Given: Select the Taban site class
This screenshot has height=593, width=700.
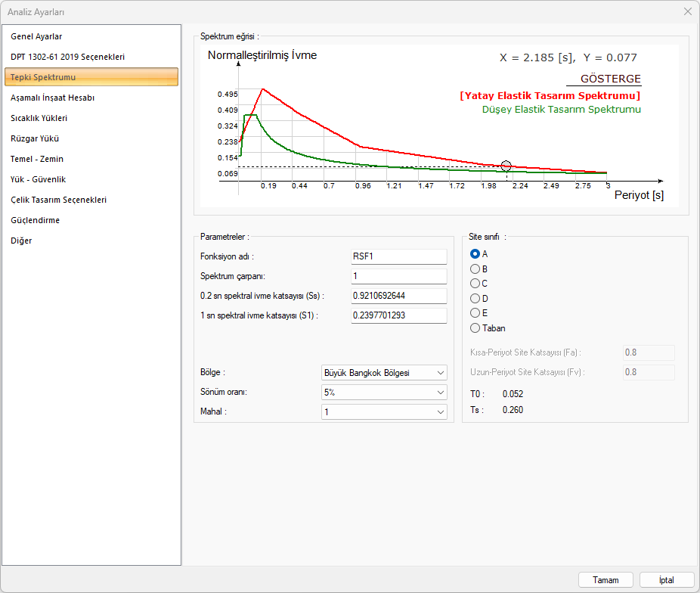Looking at the screenshot, I should [x=475, y=328].
